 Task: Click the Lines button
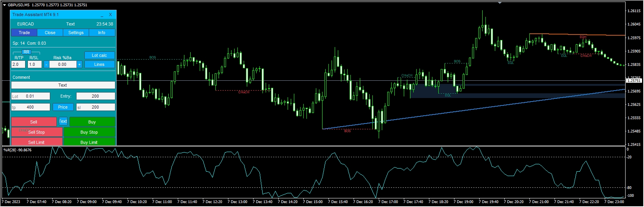pos(99,64)
